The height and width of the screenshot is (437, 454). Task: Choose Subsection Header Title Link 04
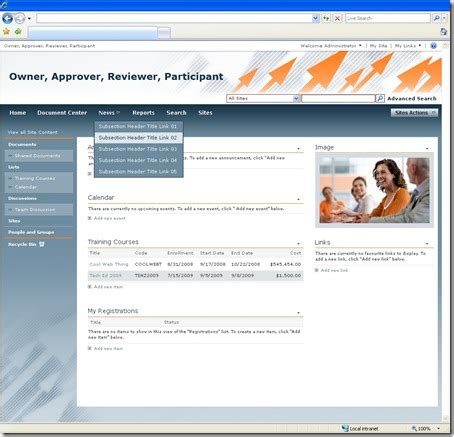pyautogui.click(x=138, y=160)
